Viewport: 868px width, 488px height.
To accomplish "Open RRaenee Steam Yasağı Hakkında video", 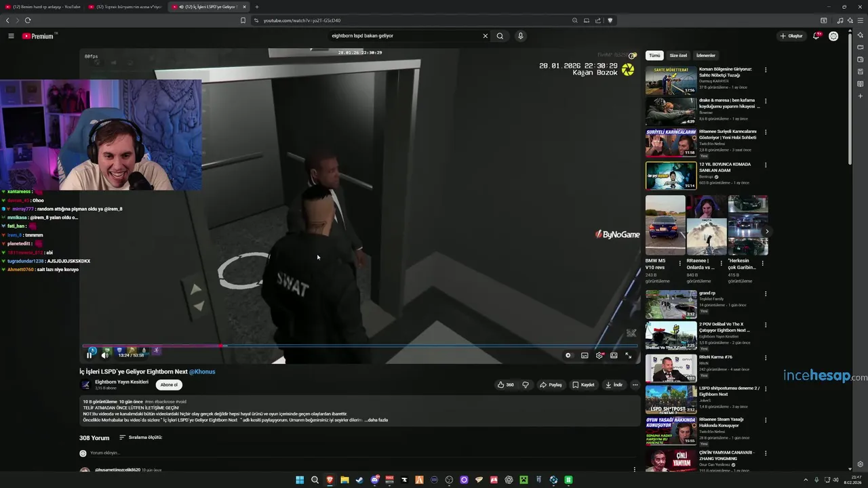I will (x=671, y=430).
